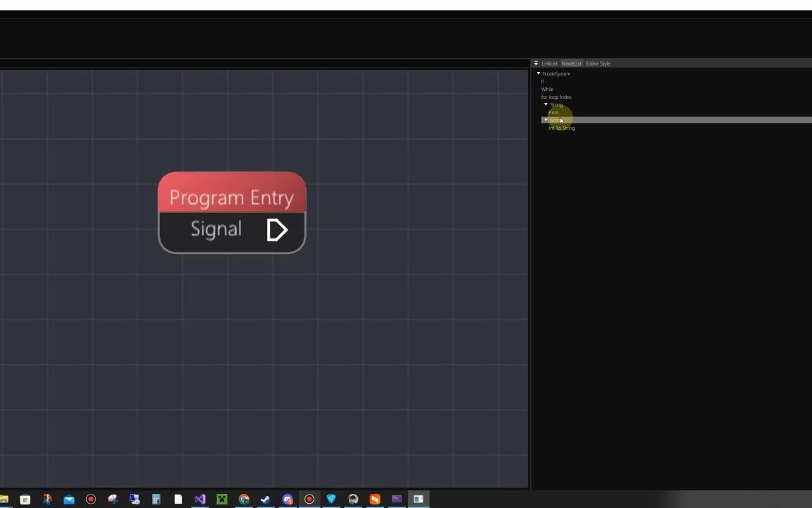The width and height of the screenshot is (812, 508).
Task: Collapse the String group containing Print
Action: [x=546, y=104]
